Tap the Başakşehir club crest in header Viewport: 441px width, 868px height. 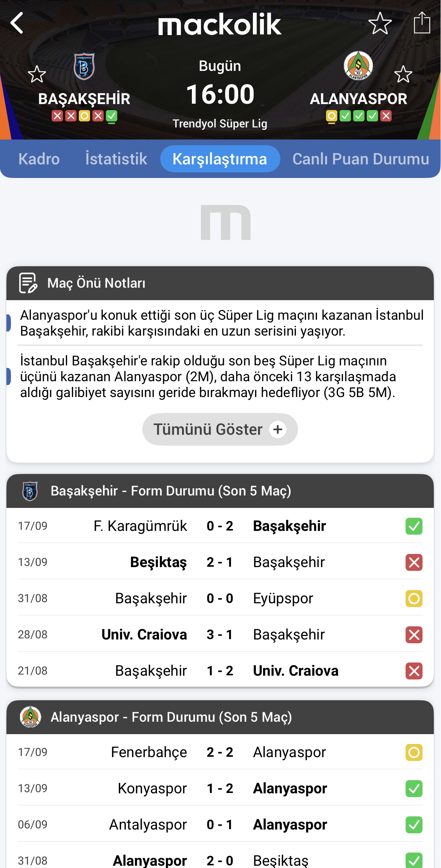point(84,67)
